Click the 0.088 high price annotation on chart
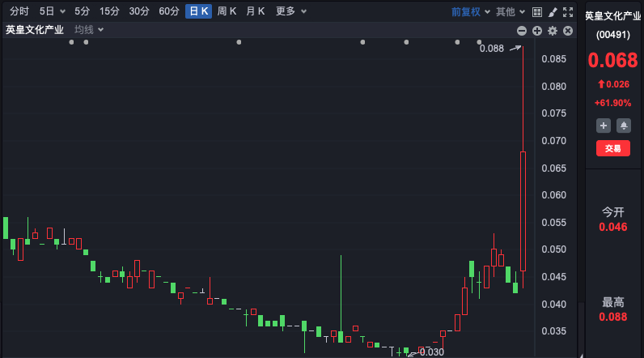 (492, 49)
